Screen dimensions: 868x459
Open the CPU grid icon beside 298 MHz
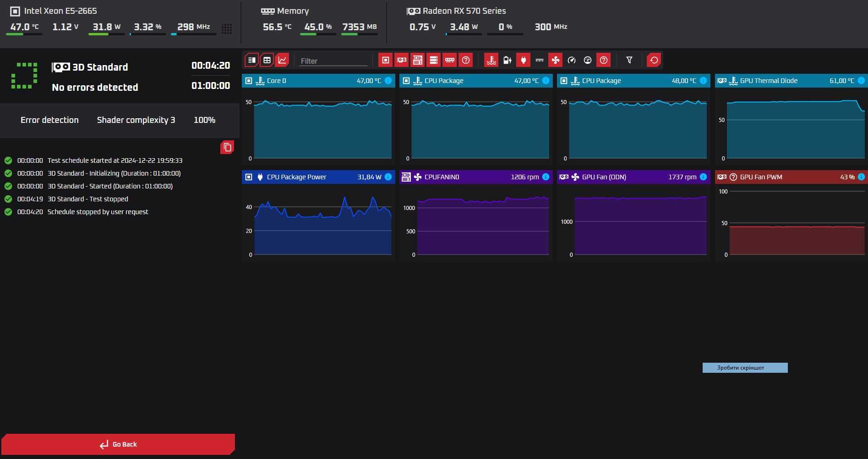tap(227, 28)
